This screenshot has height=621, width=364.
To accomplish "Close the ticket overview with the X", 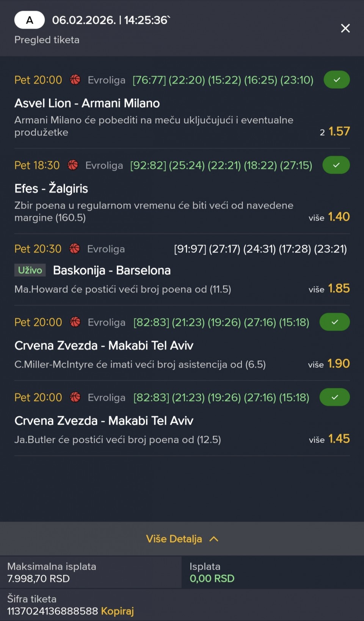I will (345, 28).
